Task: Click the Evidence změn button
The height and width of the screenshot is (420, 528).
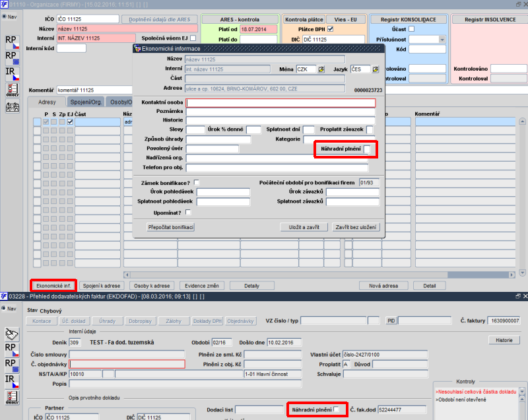Action: click(x=202, y=286)
